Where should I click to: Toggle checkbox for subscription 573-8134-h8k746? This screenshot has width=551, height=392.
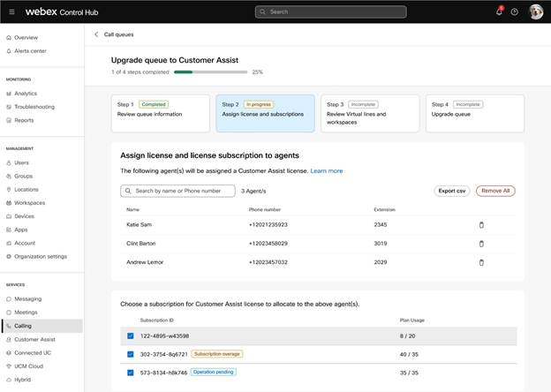(131, 373)
